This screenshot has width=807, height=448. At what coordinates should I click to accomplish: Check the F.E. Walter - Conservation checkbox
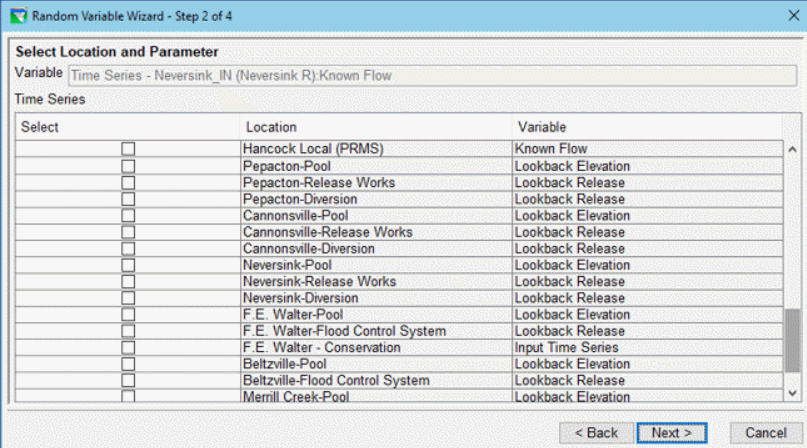point(128,347)
